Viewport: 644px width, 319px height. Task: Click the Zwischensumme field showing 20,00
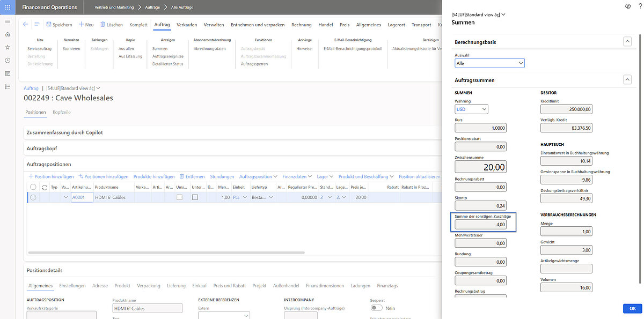(x=480, y=167)
